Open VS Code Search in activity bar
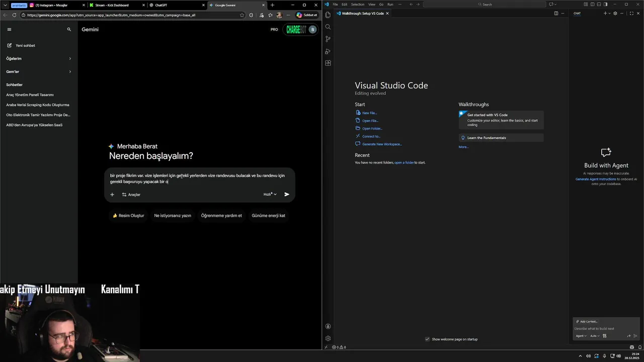The width and height of the screenshot is (644, 362). click(328, 27)
